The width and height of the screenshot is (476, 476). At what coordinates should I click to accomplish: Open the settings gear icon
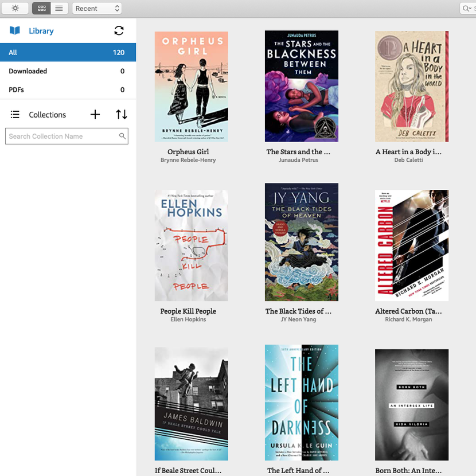(x=15, y=8)
